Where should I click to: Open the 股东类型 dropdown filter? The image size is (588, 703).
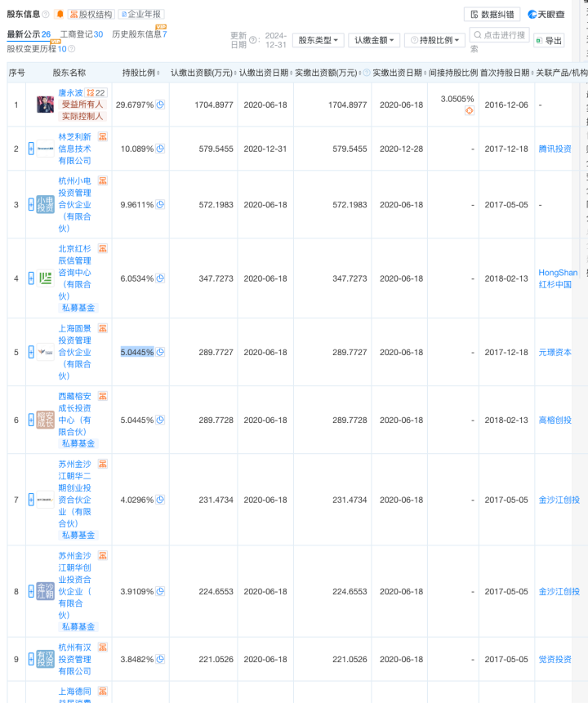point(318,40)
